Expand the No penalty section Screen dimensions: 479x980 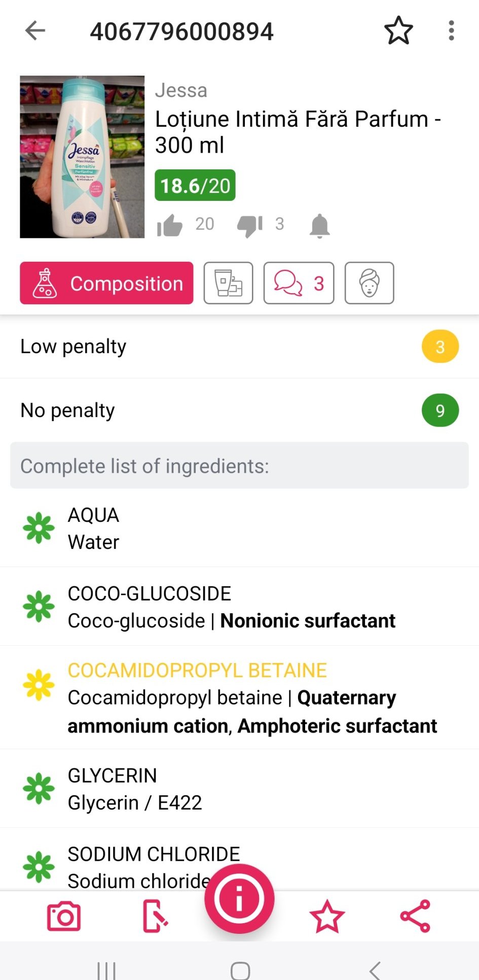pyautogui.click(x=239, y=410)
